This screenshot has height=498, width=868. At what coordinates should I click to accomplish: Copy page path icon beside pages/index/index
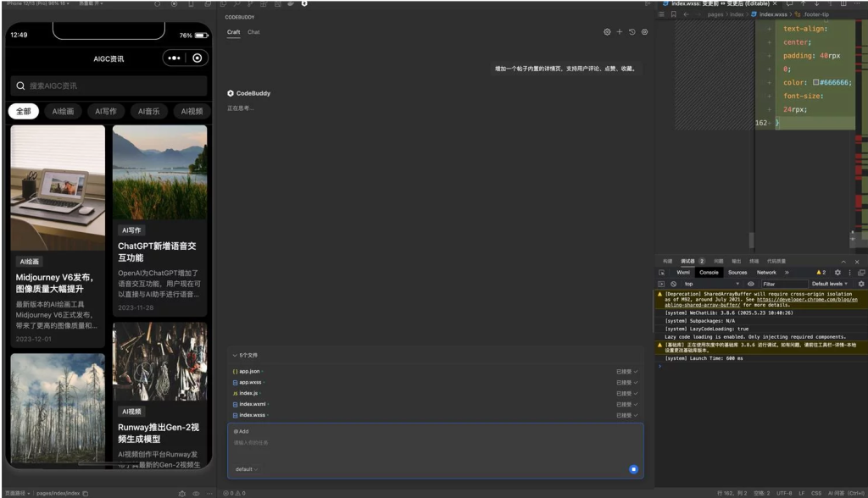tap(86, 493)
